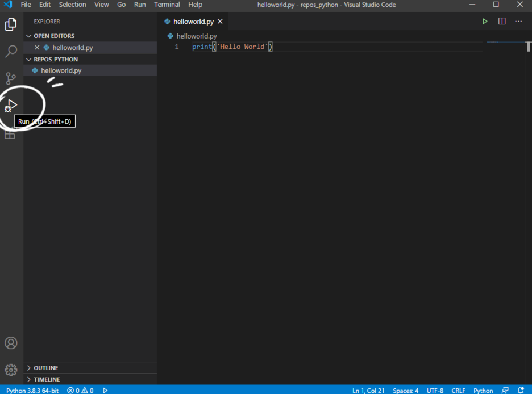
Task: Open notifications bell in status bar
Action: pos(521,390)
